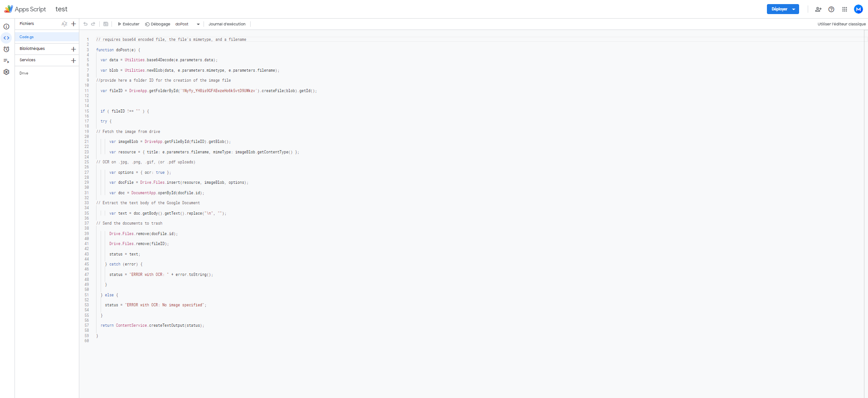Click Utiliser l'éditeur classique
Screen dimensions: 868x398
click(x=842, y=24)
